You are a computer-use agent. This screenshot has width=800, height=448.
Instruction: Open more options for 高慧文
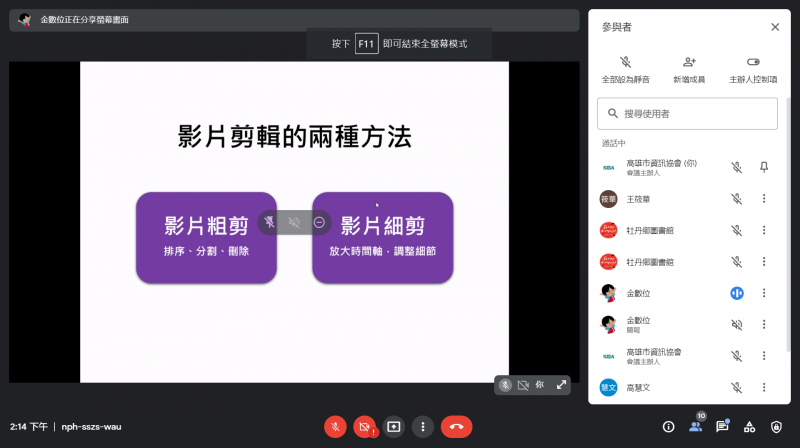[x=764, y=388]
